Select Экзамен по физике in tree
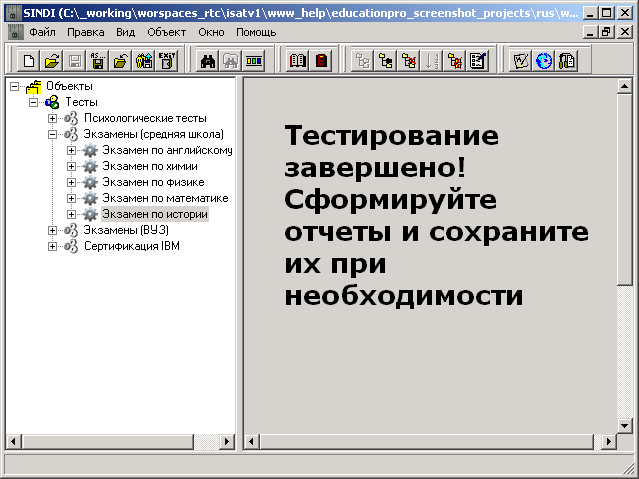The image size is (639, 479). pos(153,182)
